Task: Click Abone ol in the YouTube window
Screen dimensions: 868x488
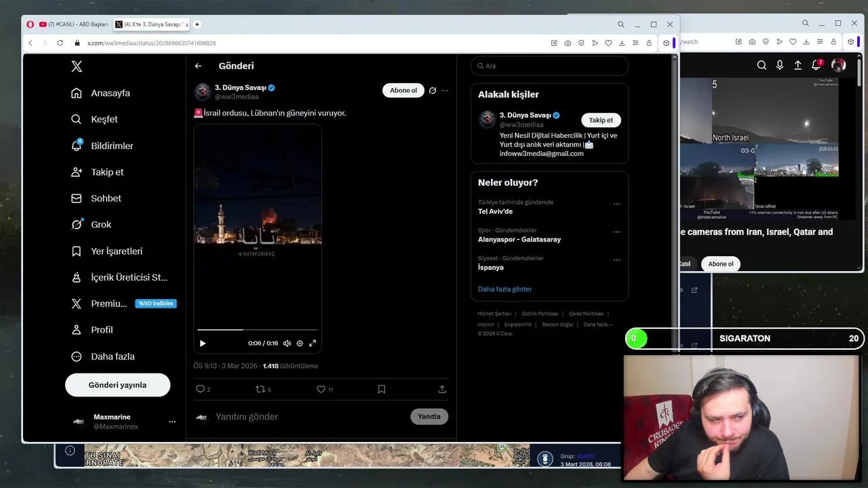Action: tap(721, 264)
